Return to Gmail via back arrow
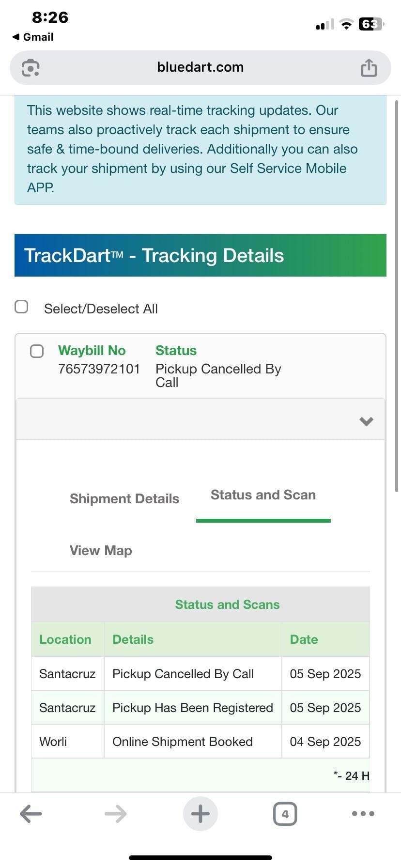 tap(33, 37)
